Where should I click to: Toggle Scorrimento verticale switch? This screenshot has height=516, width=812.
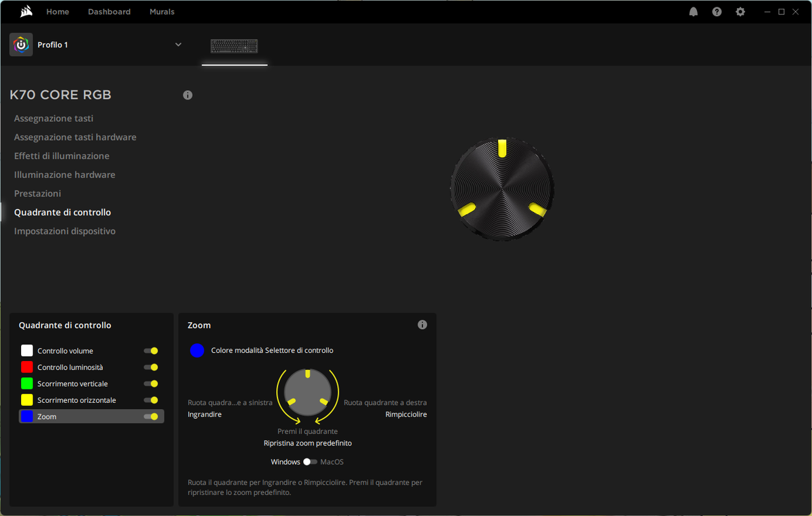coord(151,384)
